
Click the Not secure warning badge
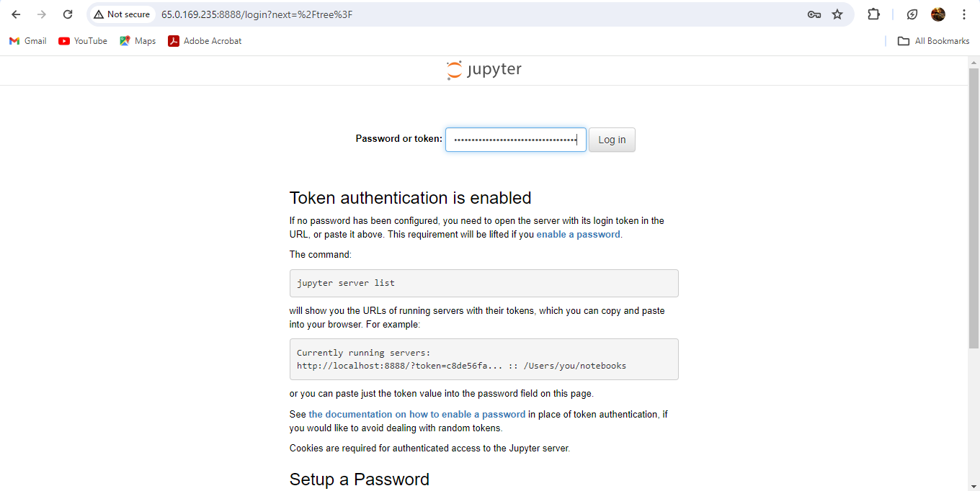[122, 14]
